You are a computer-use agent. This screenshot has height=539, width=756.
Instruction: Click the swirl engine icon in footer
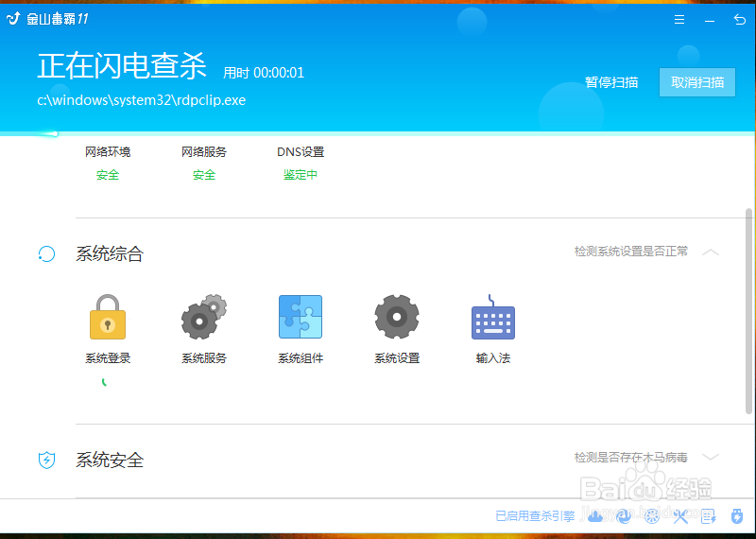point(624,516)
